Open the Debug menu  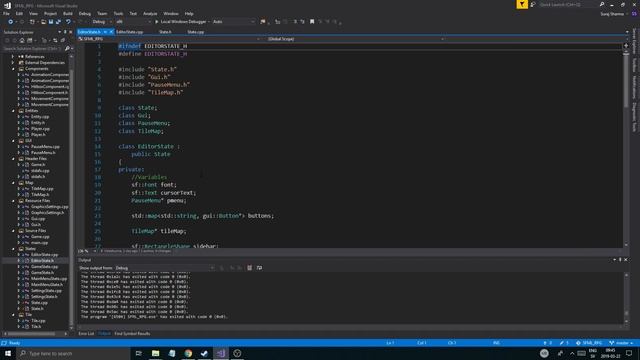tap(85, 13)
